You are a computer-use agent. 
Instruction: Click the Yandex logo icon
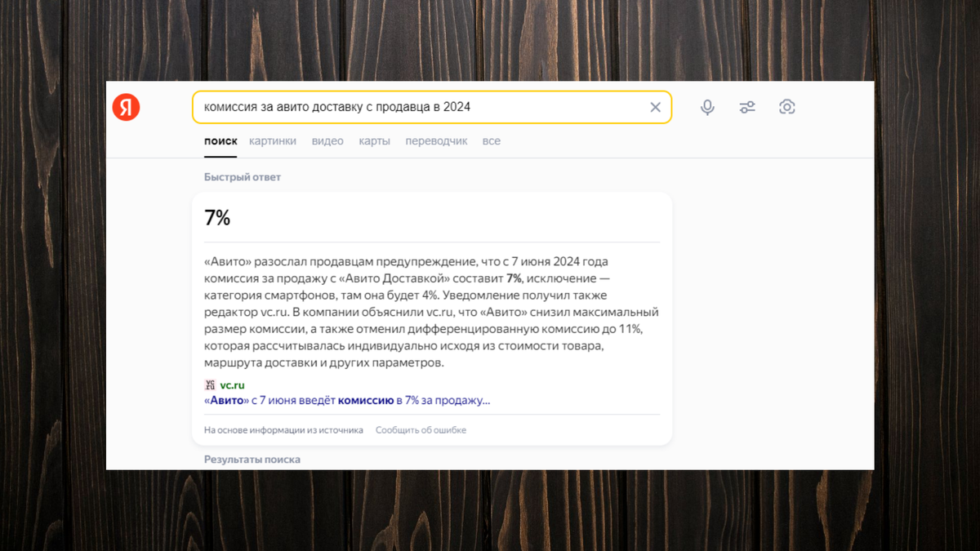(x=127, y=107)
